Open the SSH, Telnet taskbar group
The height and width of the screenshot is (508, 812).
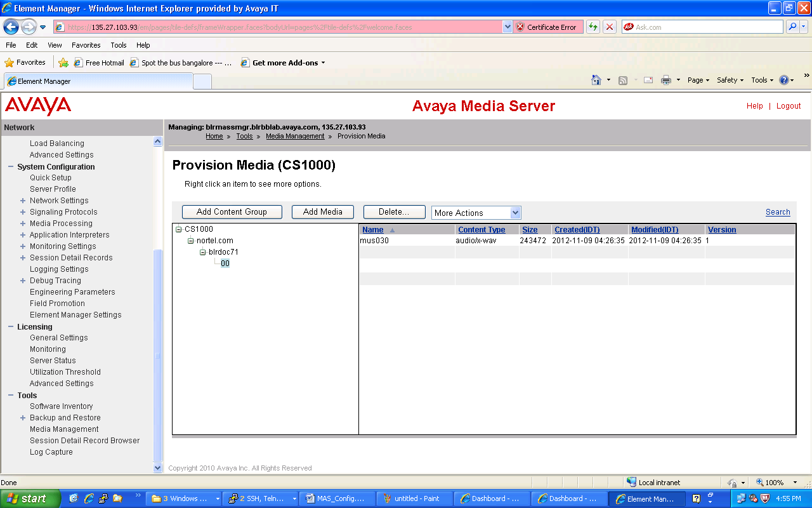coord(261,498)
